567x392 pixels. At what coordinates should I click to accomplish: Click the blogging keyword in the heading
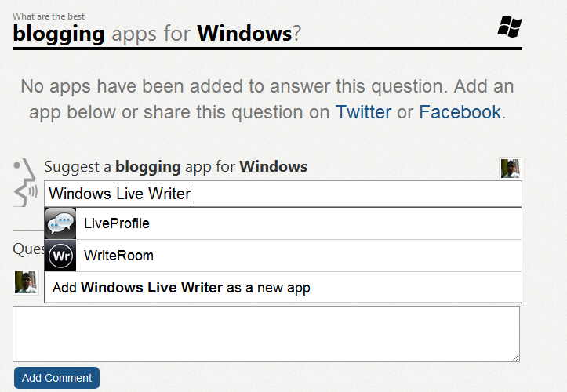click(x=59, y=34)
